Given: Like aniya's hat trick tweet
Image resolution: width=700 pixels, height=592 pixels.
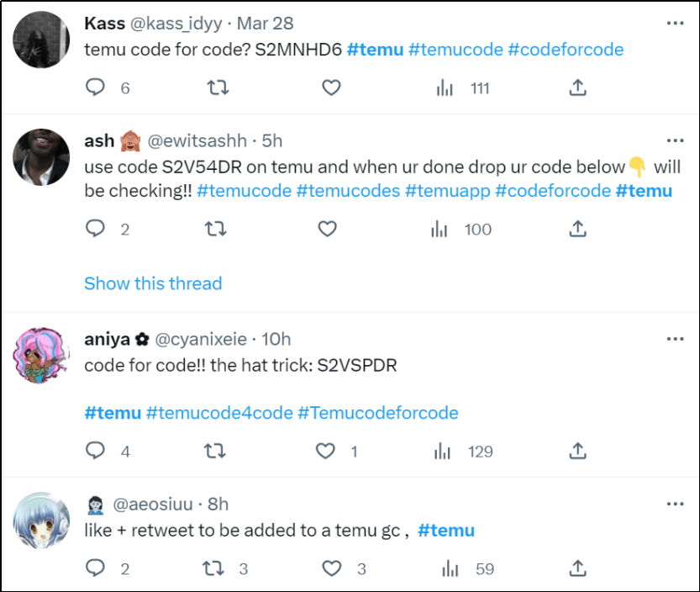Looking at the screenshot, I should point(325,452).
